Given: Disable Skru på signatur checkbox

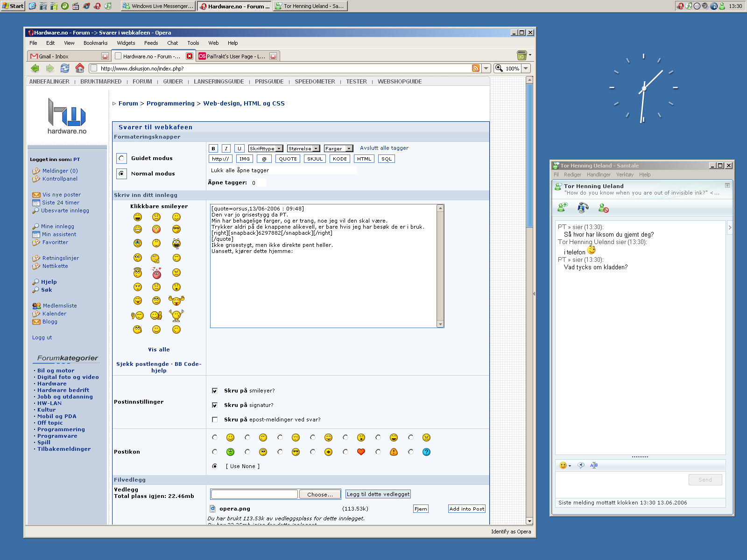Looking at the screenshot, I should pyautogui.click(x=215, y=405).
